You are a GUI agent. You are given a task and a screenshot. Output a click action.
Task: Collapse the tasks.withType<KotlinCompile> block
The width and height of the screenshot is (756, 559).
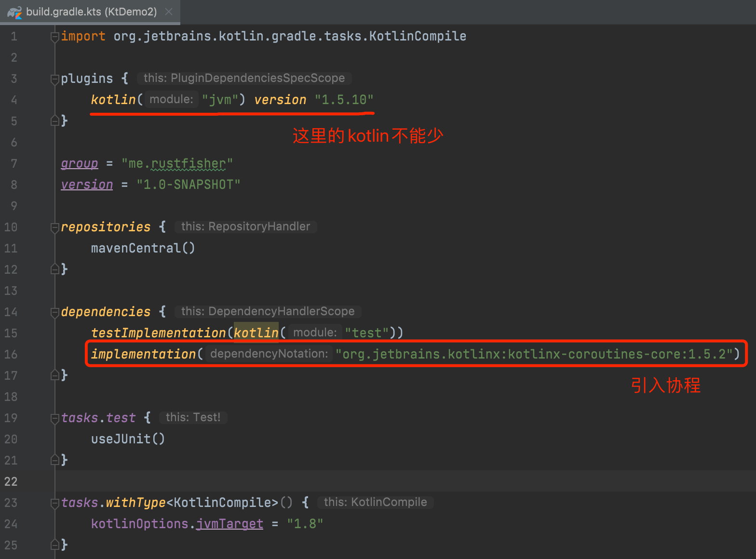point(55,503)
